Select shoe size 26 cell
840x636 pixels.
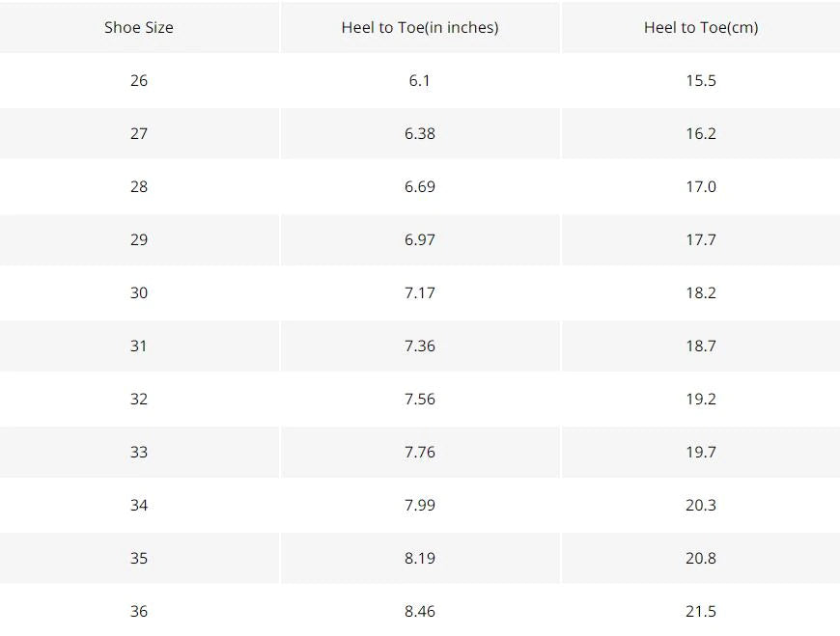point(139,80)
